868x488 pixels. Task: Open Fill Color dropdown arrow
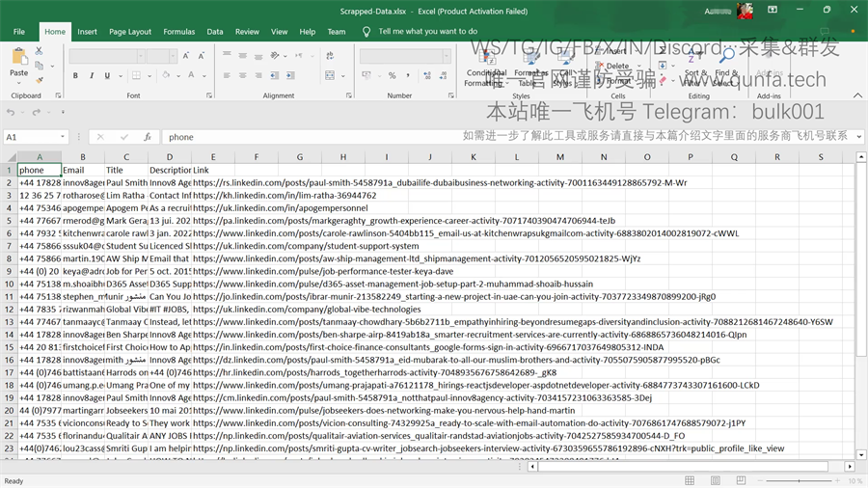(178, 76)
